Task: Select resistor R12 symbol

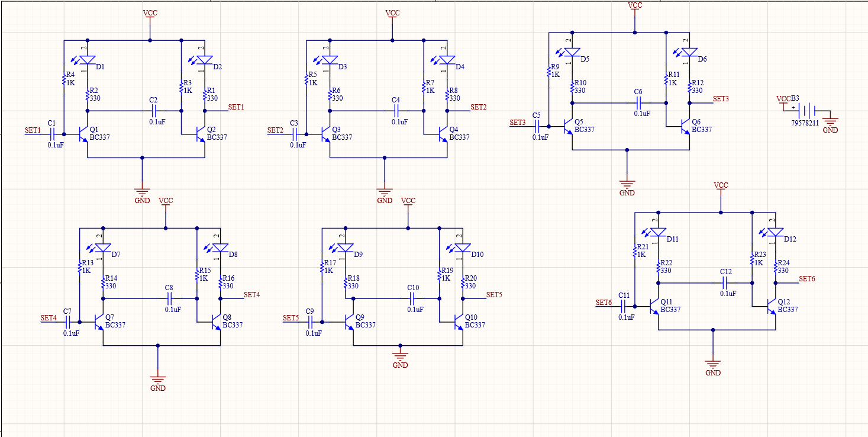Action: pos(689,87)
